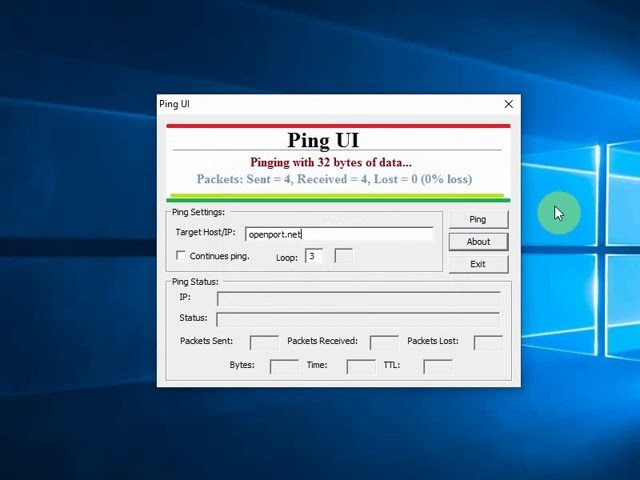Image resolution: width=640 pixels, height=480 pixels.
Task: Close the Ping UI window
Action: (x=509, y=104)
